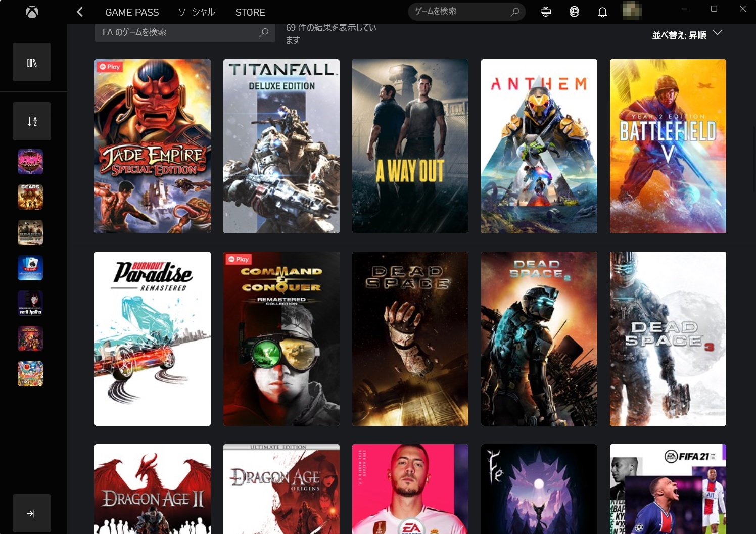
Task: Open the first pink game icon in sidebar
Action: (30, 162)
